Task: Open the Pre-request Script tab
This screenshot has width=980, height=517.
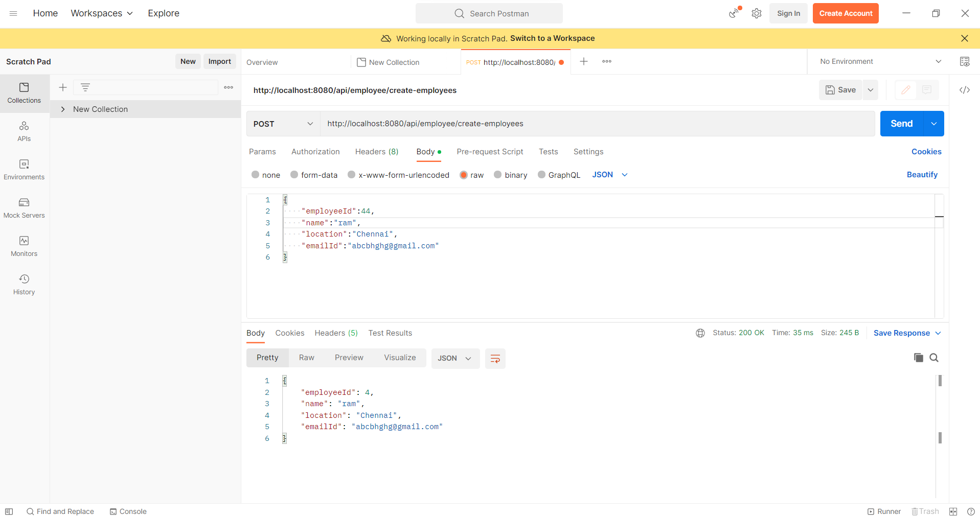Action: point(490,152)
